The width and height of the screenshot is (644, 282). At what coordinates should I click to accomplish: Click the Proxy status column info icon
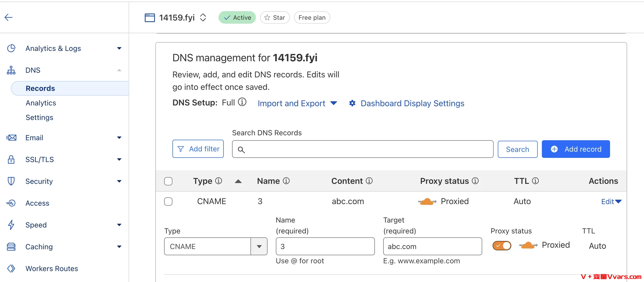[x=475, y=181]
